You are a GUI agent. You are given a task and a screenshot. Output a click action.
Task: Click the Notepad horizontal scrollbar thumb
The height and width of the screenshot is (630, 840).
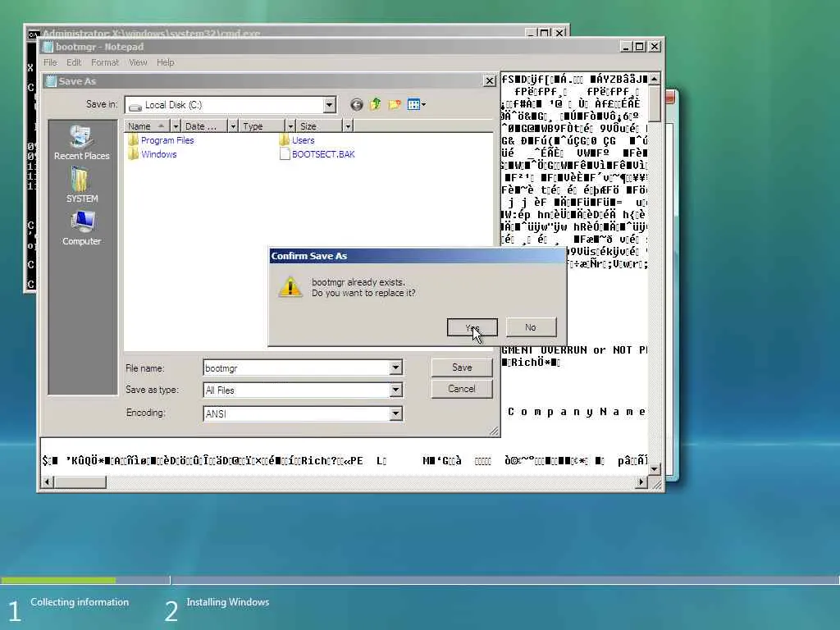click(x=80, y=482)
